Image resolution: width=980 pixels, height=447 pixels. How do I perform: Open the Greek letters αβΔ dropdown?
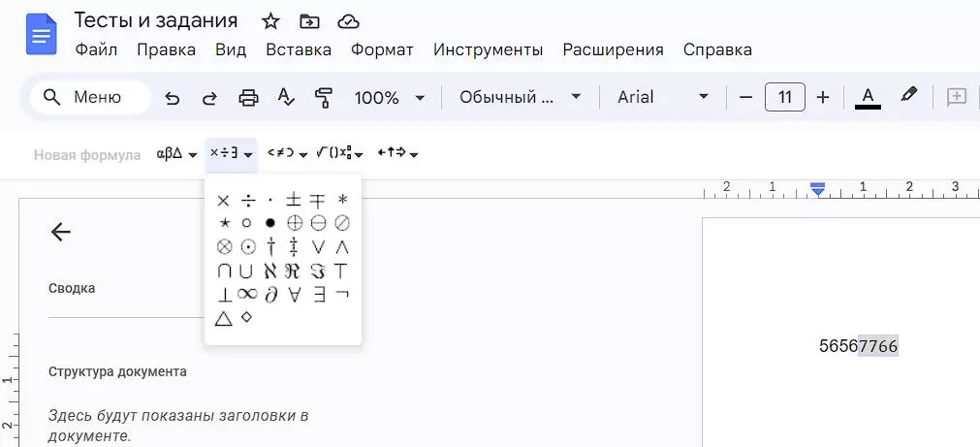click(x=176, y=154)
